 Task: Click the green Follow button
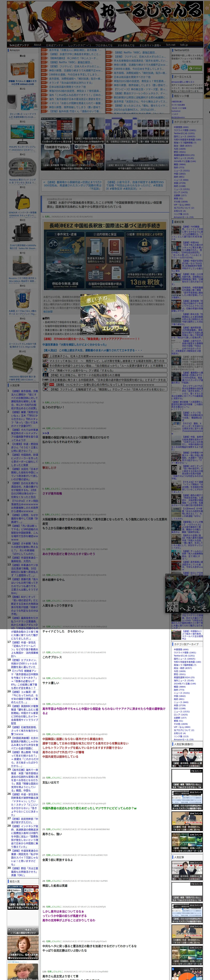click(x=195, y=68)
